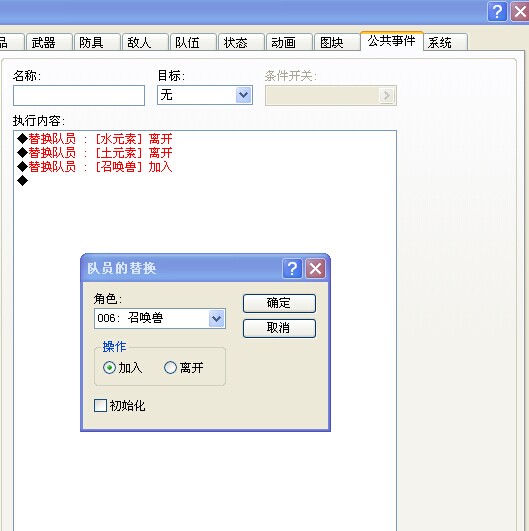Screen dimensions: 529x531
Task: Close the 队员的替换 dialog
Action: click(x=315, y=269)
